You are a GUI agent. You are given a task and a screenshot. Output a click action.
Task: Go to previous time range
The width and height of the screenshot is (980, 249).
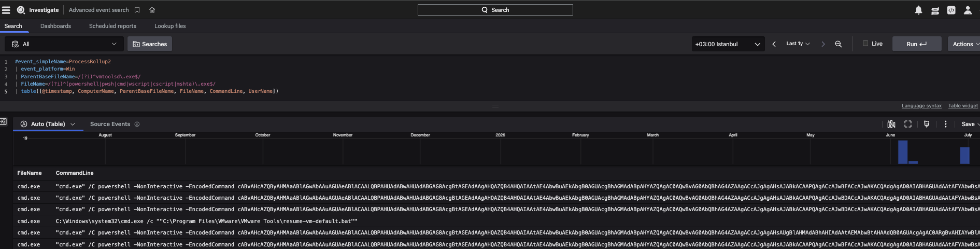[x=774, y=44]
